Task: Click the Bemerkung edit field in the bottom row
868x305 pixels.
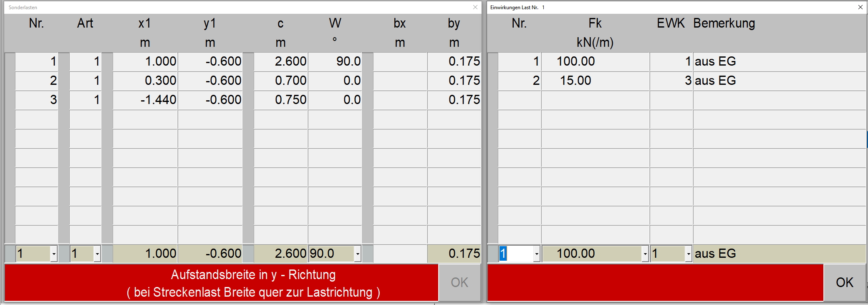Action: (x=779, y=254)
